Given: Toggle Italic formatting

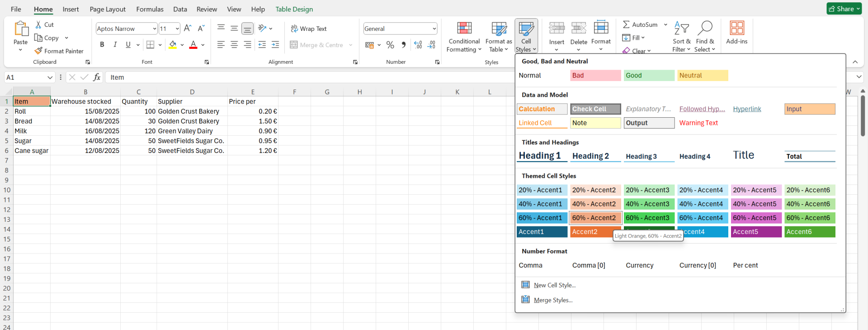Looking at the screenshot, I should pos(115,44).
